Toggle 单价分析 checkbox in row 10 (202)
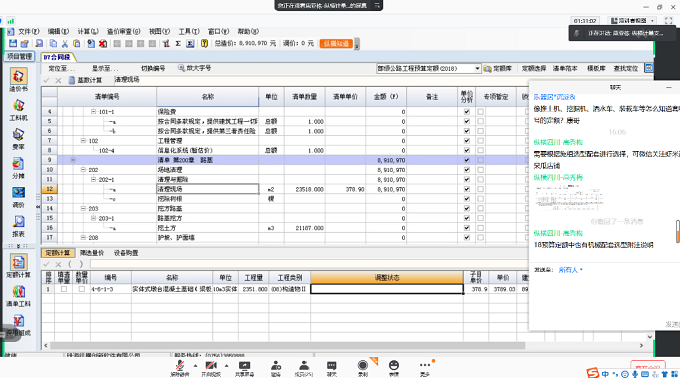680x378 pixels. 467,170
